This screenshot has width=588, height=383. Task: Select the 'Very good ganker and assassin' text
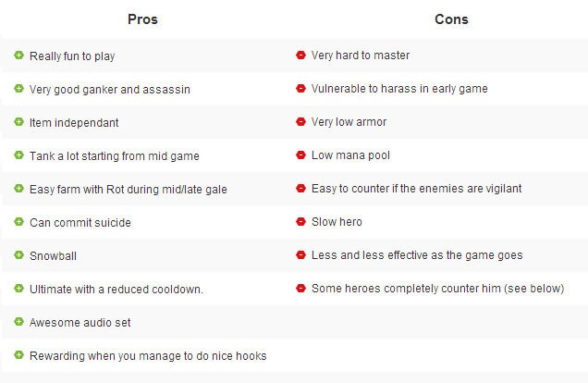click(x=110, y=89)
